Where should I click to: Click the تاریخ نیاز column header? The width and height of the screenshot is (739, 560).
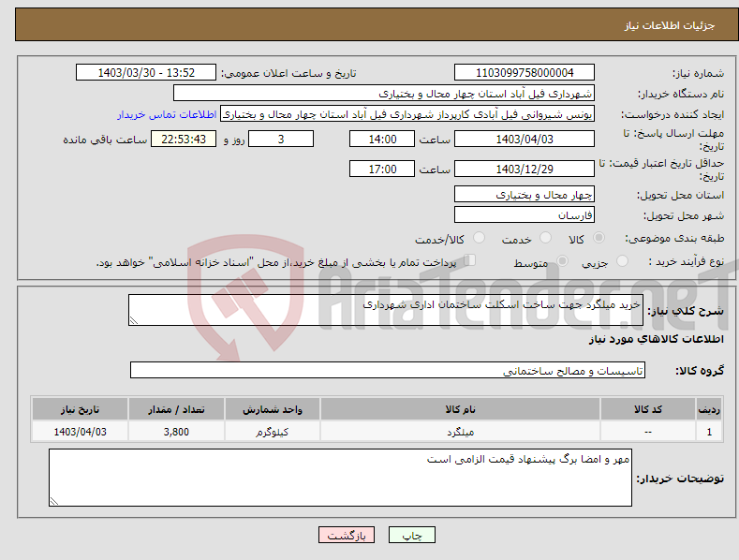[81, 409]
